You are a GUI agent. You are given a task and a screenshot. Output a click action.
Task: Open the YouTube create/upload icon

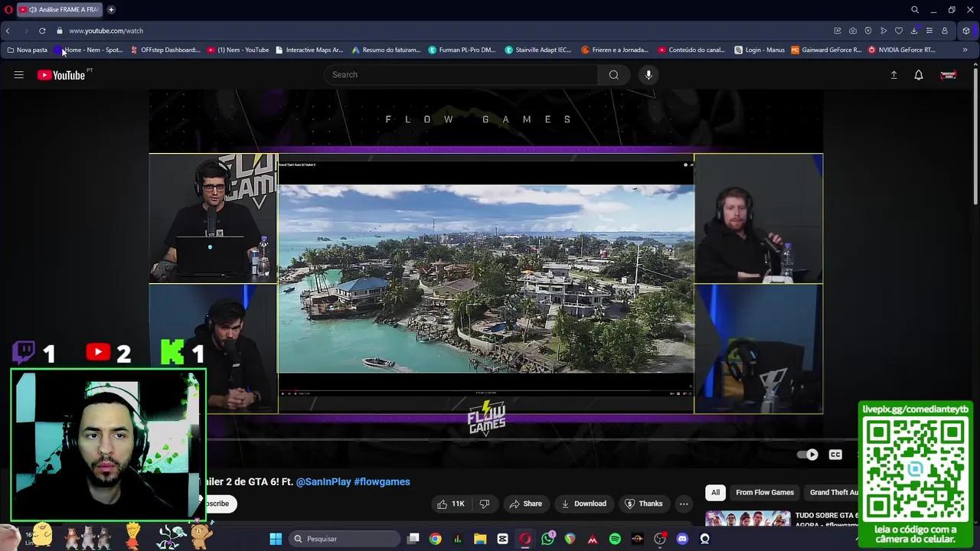click(893, 75)
